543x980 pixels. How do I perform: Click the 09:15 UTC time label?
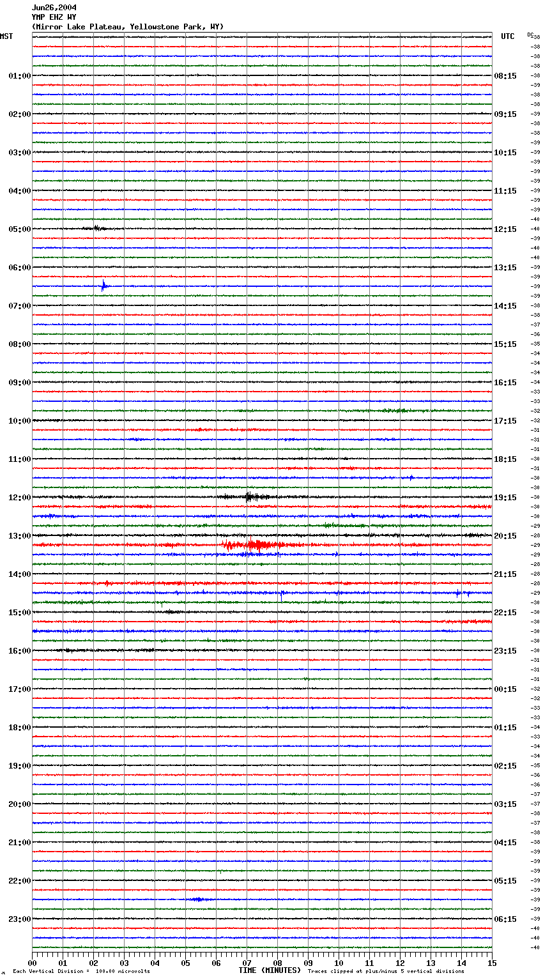pos(505,114)
